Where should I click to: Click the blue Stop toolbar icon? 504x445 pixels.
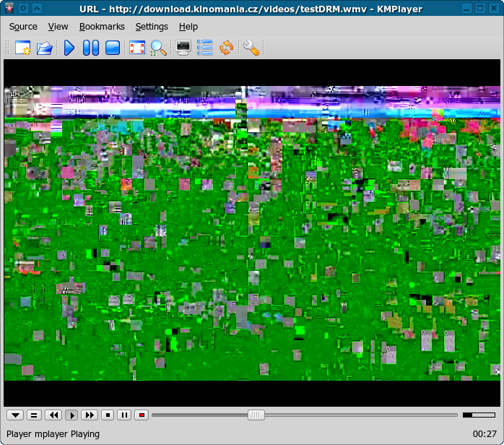pos(113,48)
